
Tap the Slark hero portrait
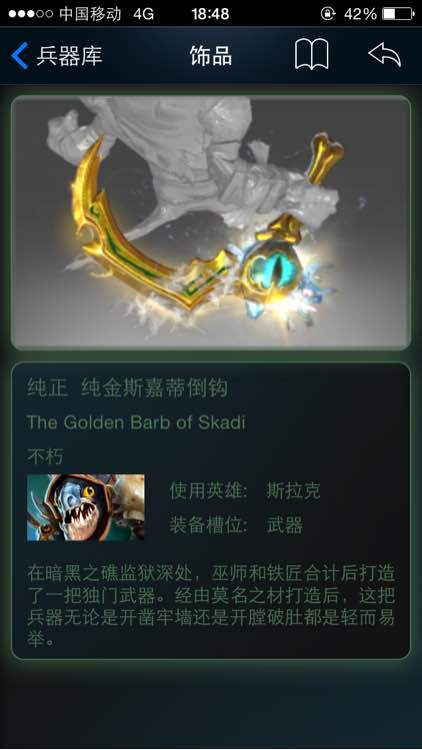tap(86, 507)
